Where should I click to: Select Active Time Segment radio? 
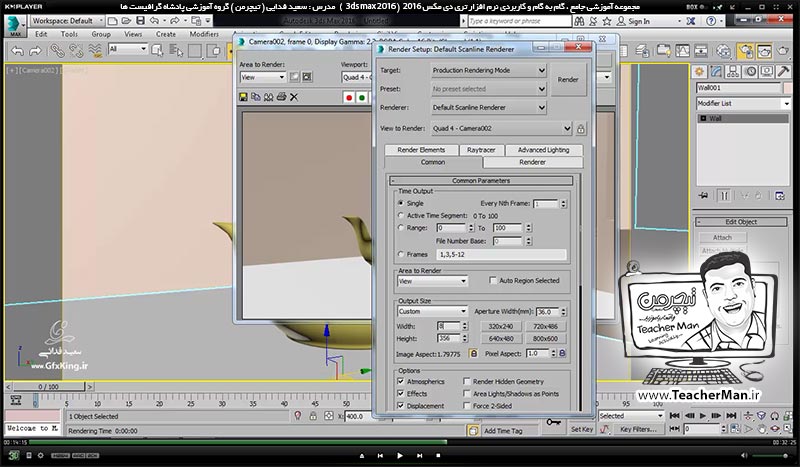401,215
